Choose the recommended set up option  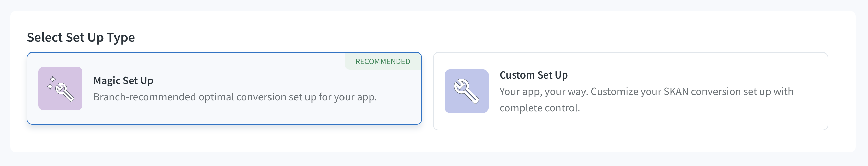224,88
